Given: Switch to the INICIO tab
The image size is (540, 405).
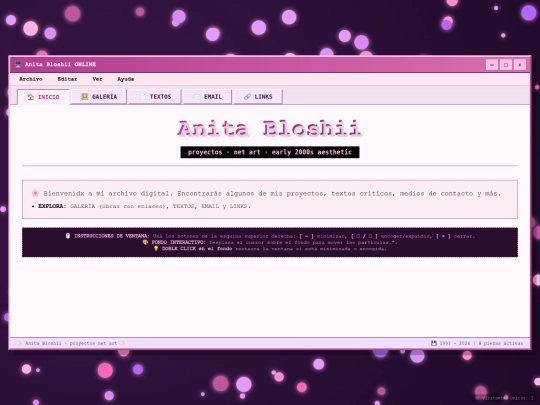Looking at the screenshot, I should pos(43,97).
